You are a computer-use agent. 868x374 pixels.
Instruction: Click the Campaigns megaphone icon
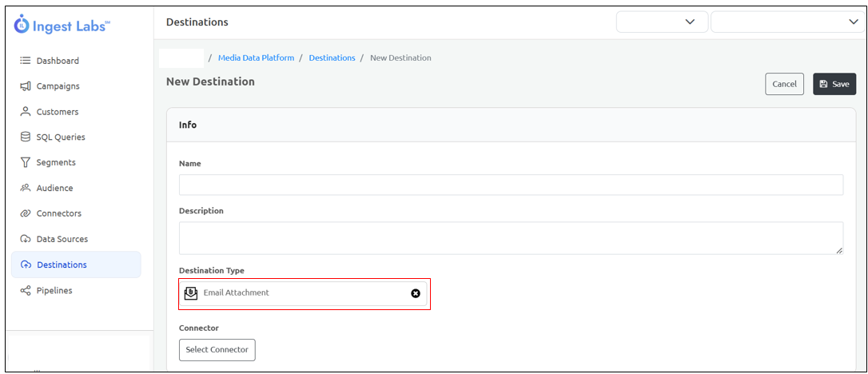(25, 86)
